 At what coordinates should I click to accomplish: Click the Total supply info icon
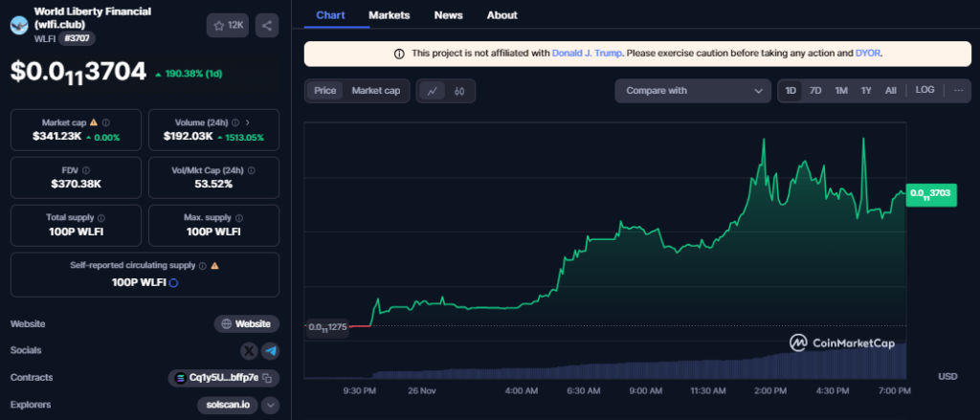101,218
